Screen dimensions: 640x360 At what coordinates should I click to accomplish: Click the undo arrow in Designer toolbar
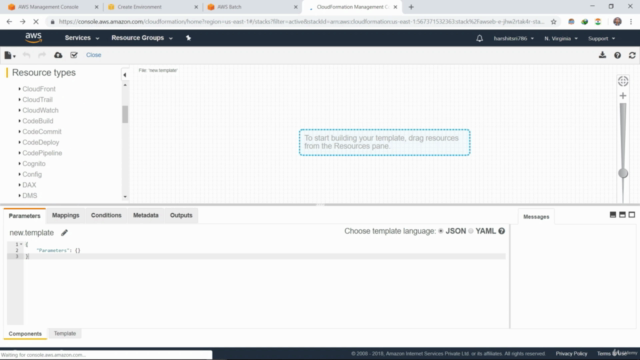[x=27, y=55]
